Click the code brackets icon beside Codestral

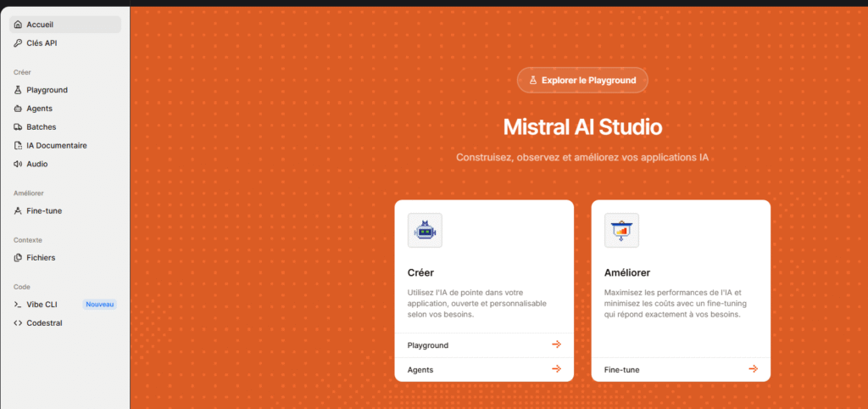coord(18,323)
